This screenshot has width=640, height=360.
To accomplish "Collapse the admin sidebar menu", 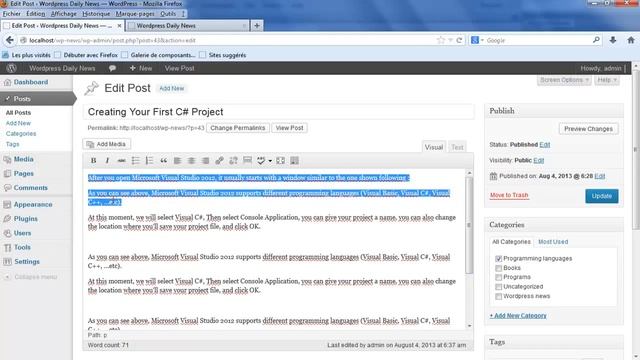I will [x=31, y=277].
